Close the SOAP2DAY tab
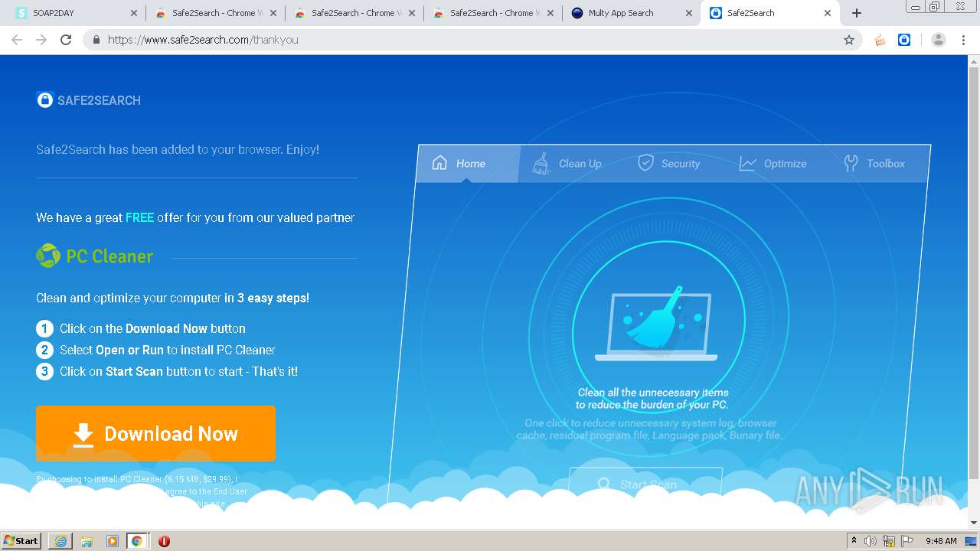The width and height of the screenshot is (980, 551). tap(133, 13)
